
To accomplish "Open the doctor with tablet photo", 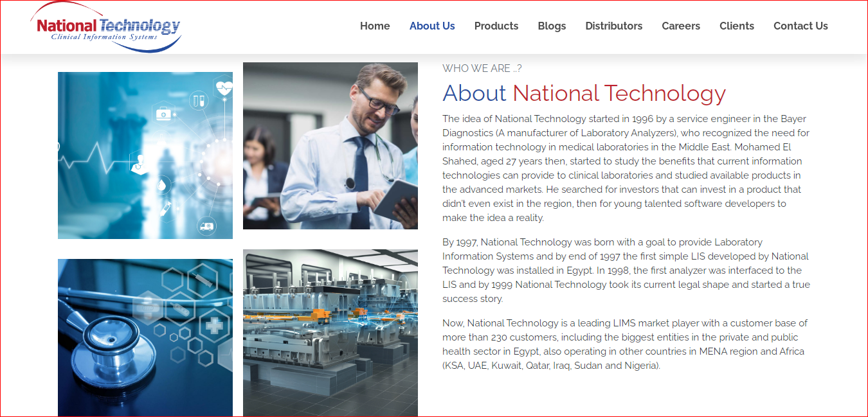I will click(330, 146).
